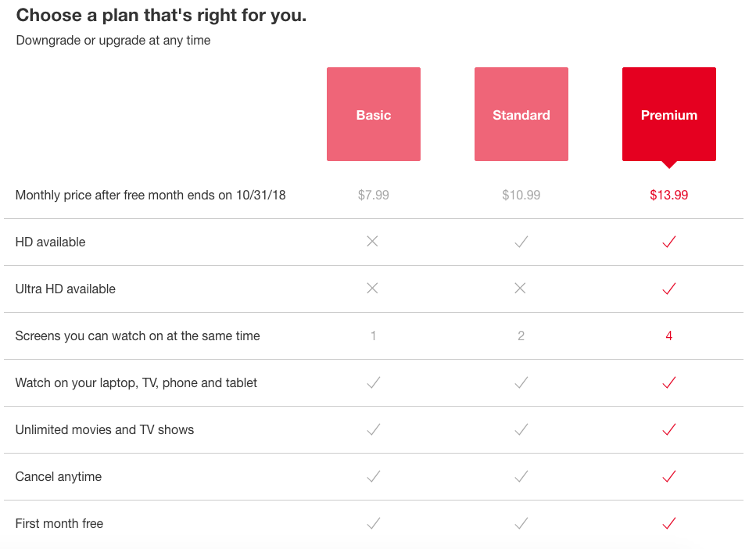756x549 pixels.
Task: Click the Premium checkmark for Ultra HD available
Action: coord(668,289)
